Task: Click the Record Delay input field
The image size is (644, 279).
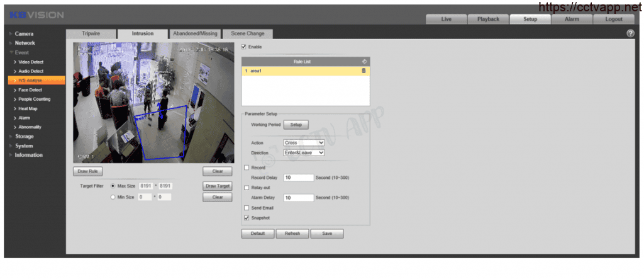Action: [x=298, y=178]
